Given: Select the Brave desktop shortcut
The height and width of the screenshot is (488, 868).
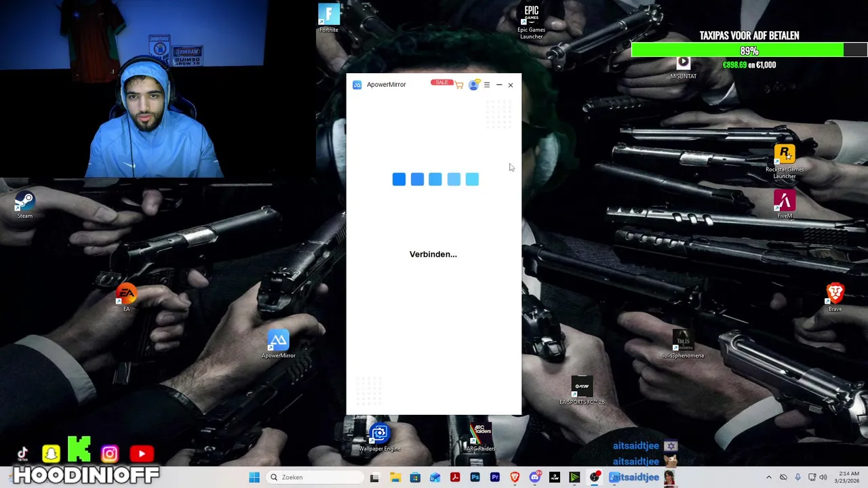Looking at the screenshot, I should click(835, 298).
